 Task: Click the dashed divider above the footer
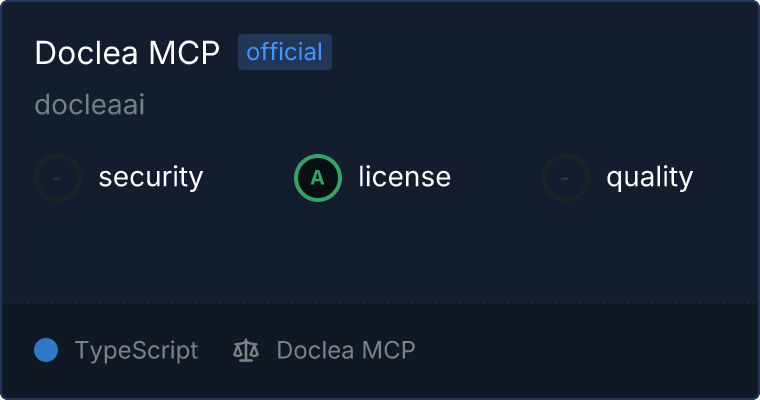tap(380, 303)
